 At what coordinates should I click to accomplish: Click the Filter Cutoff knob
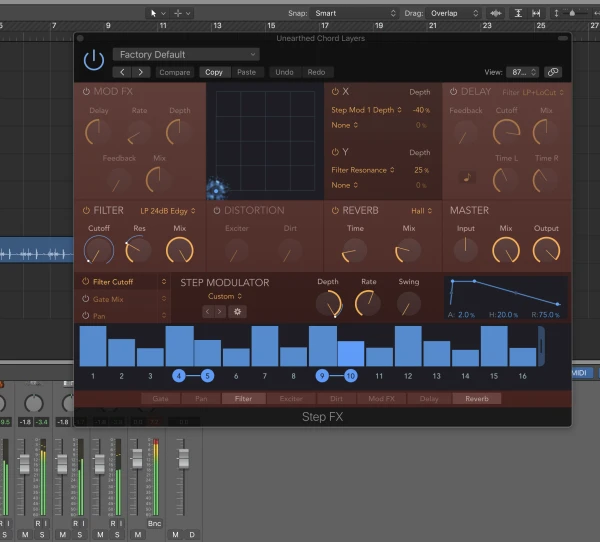click(99, 250)
